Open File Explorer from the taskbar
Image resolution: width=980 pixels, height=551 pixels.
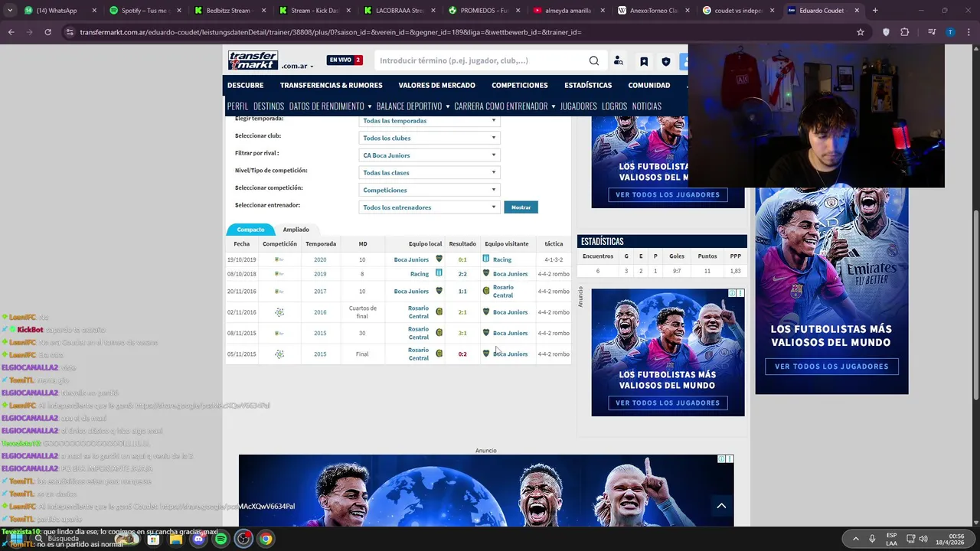click(x=176, y=539)
